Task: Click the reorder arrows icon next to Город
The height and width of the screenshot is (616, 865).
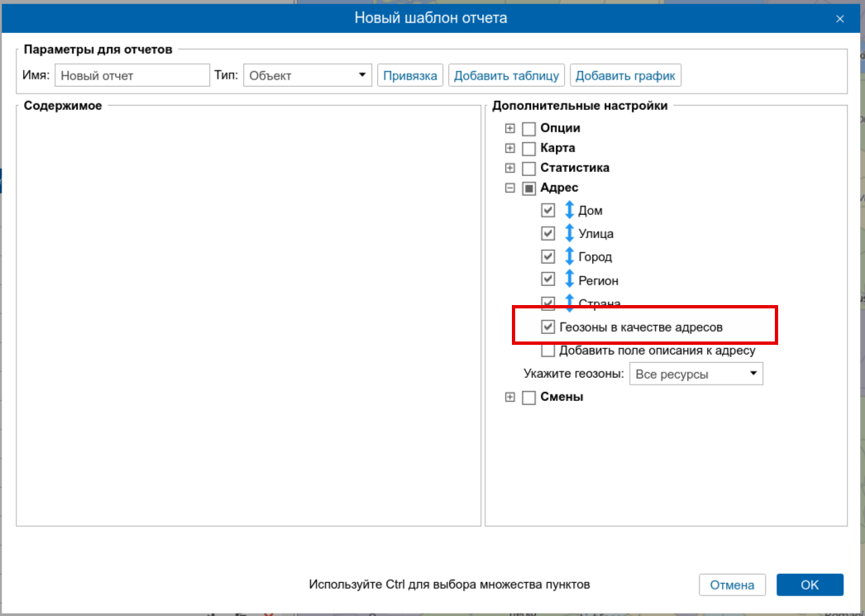Action: click(569, 256)
